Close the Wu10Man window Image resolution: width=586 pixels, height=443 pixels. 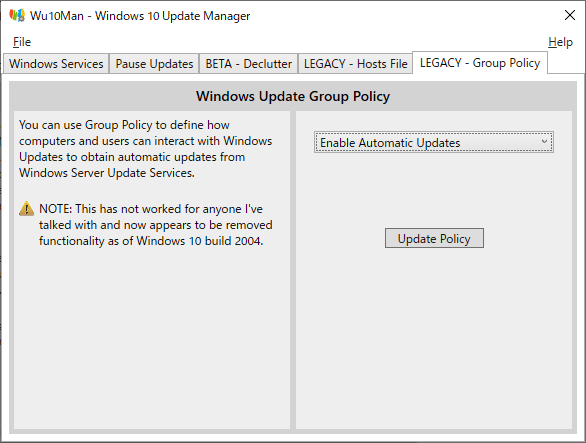[570, 15]
